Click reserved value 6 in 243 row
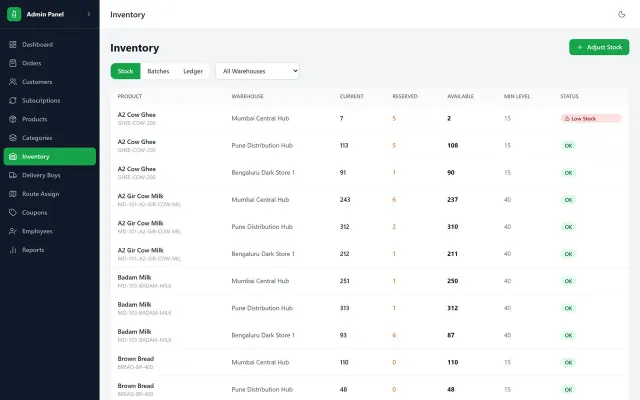 click(394, 200)
